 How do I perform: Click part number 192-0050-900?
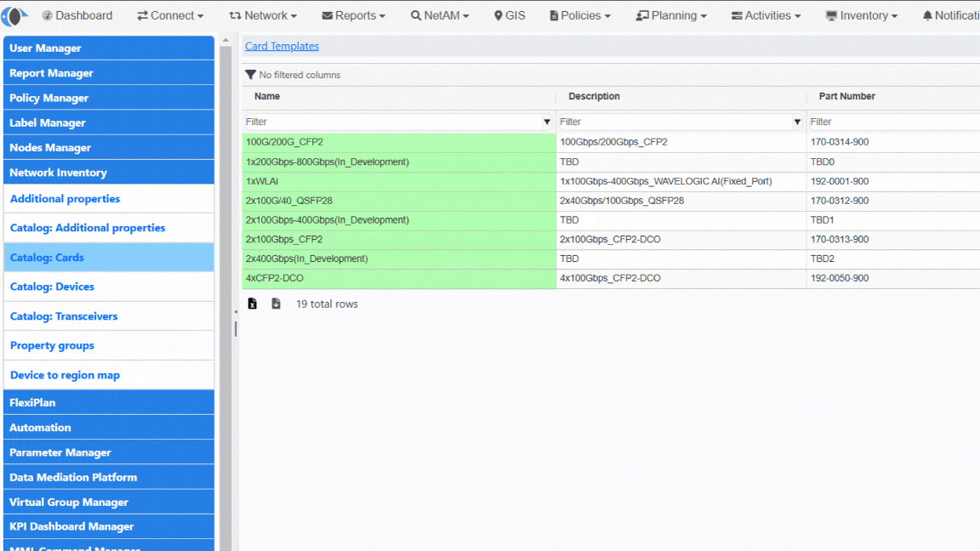pos(840,278)
